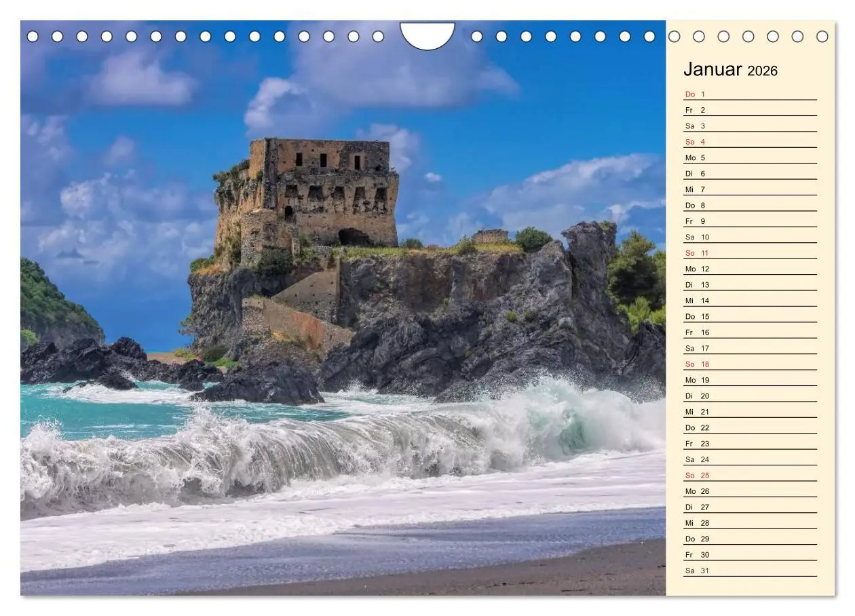Select the Sunday row 'So 11'

(750, 252)
